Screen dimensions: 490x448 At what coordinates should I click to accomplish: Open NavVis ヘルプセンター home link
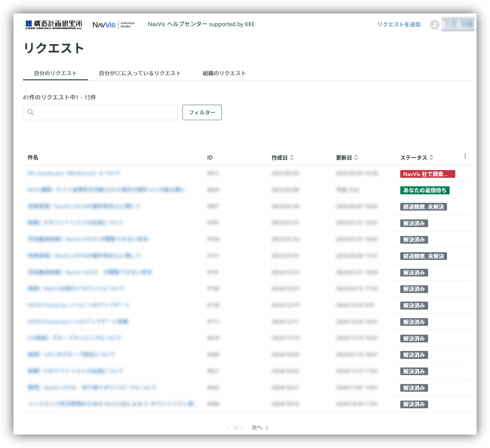point(201,24)
